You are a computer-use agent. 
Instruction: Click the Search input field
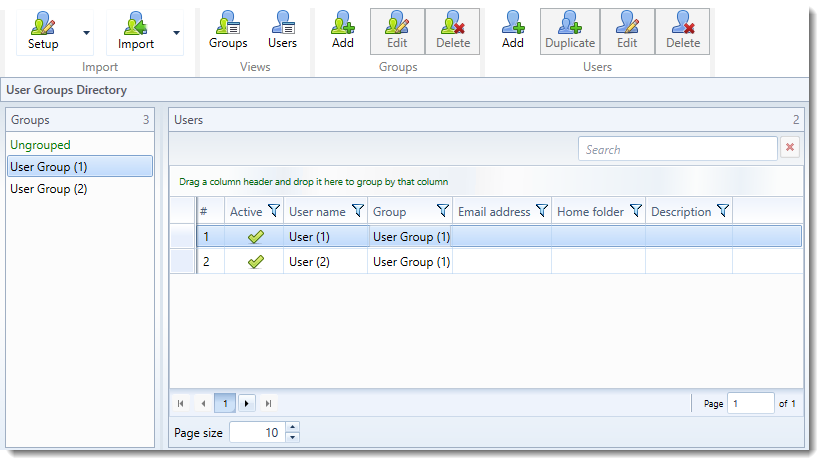[x=677, y=149]
